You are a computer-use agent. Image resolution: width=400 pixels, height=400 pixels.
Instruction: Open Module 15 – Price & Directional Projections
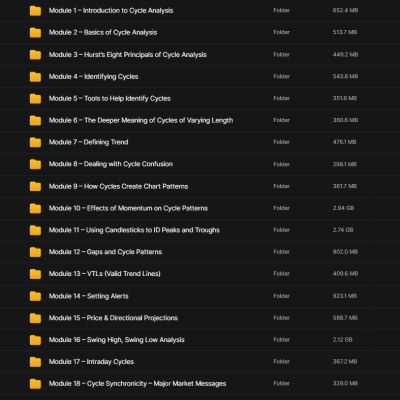click(113, 318)
